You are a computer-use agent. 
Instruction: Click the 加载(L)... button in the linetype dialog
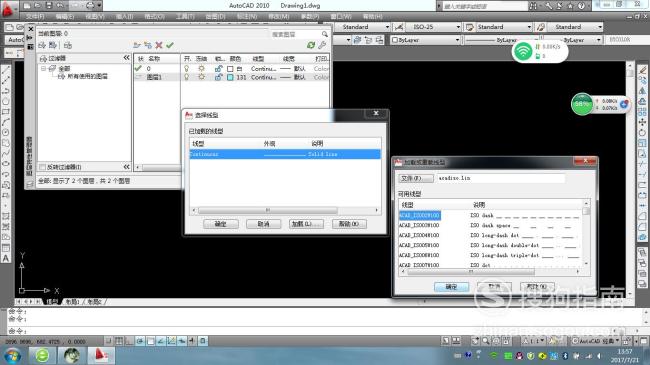pos(306,224)
